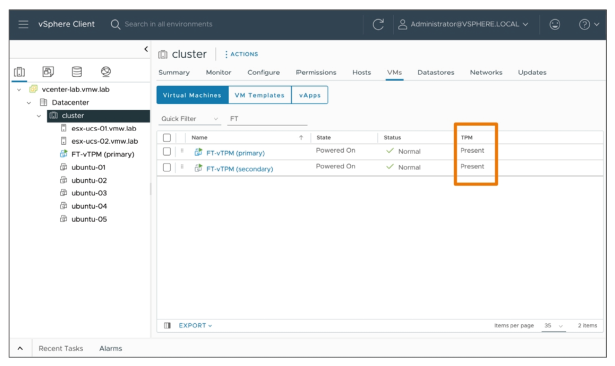Collapse the cluster tree node

[x=38, y=116]
